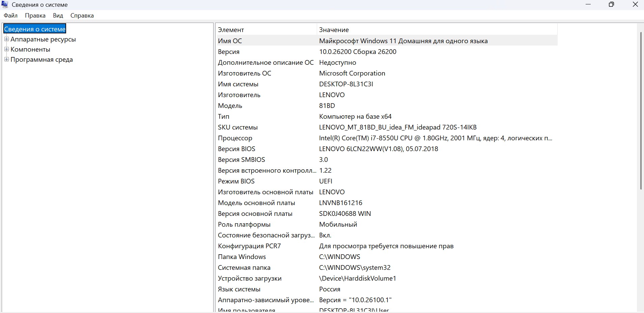Select the DESKTOP-8L31C3I value in Имя системы row
This screenshot has height=313, width=644.
[346, 84]
